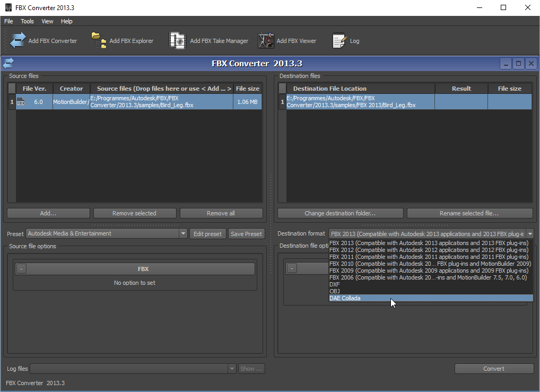Collapse the destination file options section

(x=292, y=268)
